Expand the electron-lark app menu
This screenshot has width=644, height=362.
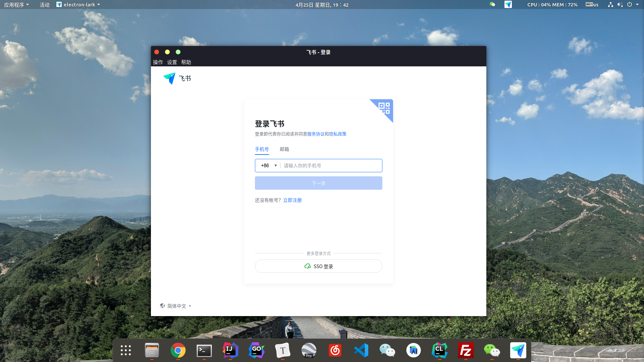pyautogui.click(x=79, y=5)
